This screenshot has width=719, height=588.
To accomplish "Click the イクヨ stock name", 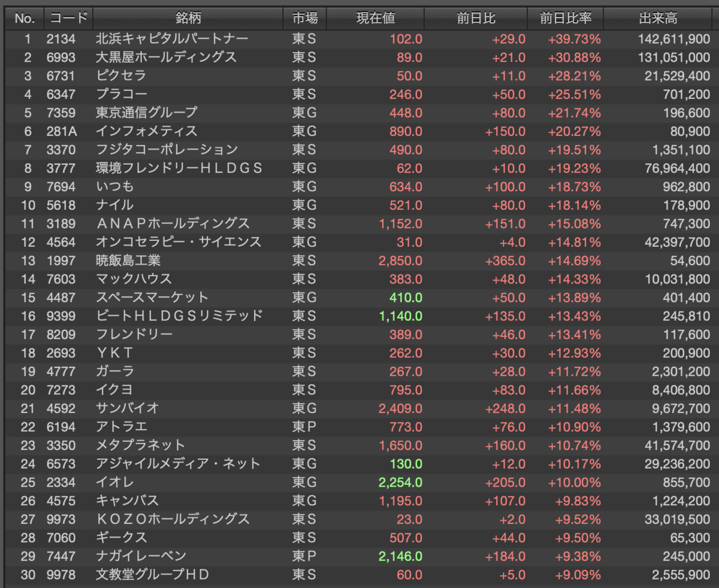I will pos(114,390).
